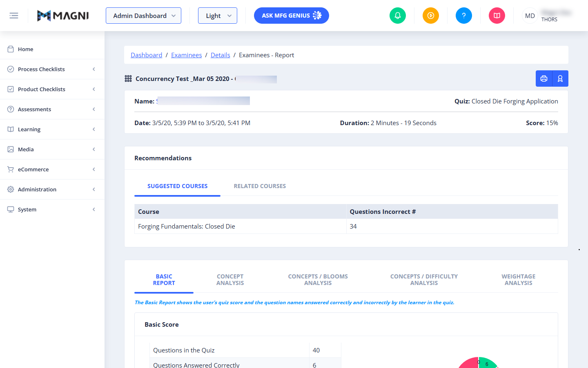Expand the Assessments chevron

(94, 109)
